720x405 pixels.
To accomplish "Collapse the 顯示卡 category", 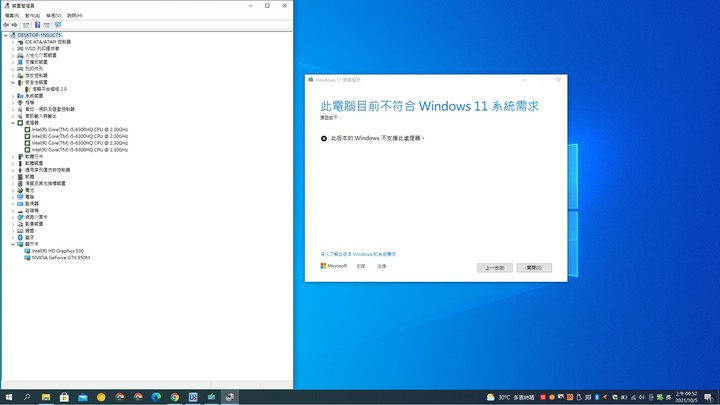I will [13, 244].
